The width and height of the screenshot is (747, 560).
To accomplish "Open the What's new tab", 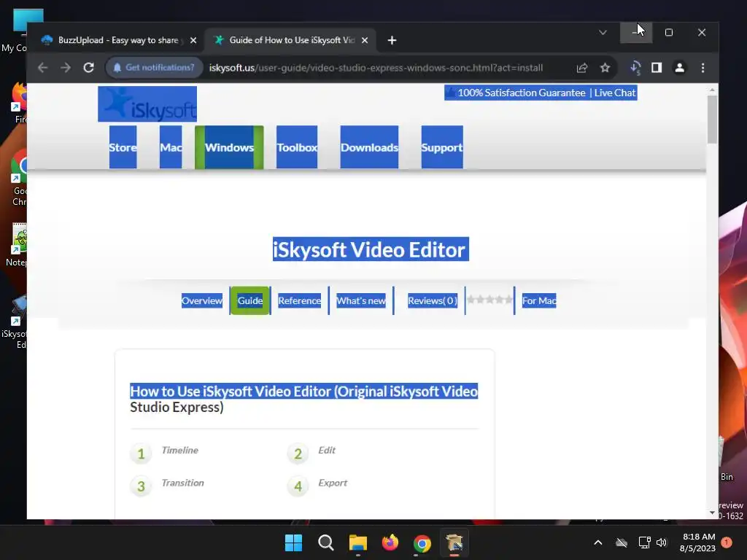I will pos(361,300).
